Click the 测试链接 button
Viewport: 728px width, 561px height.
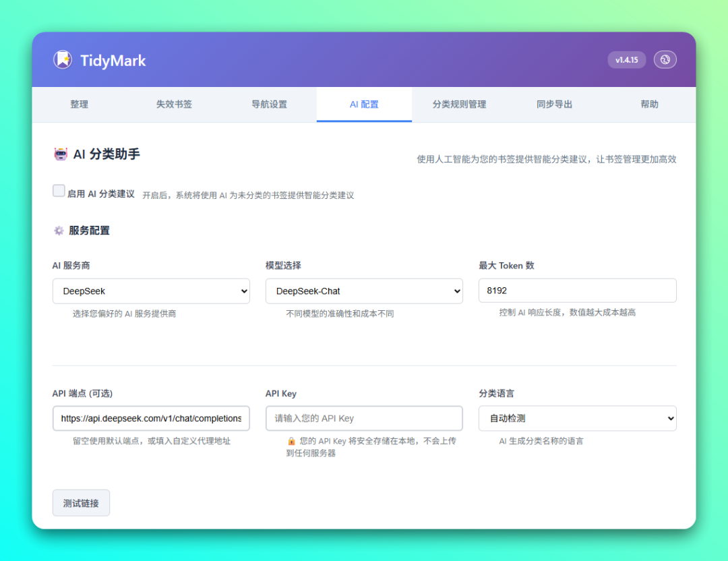[82, 503]
